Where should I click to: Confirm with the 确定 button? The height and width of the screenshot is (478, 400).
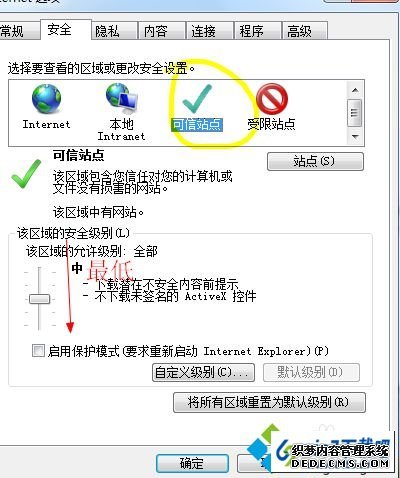[192, 463]
